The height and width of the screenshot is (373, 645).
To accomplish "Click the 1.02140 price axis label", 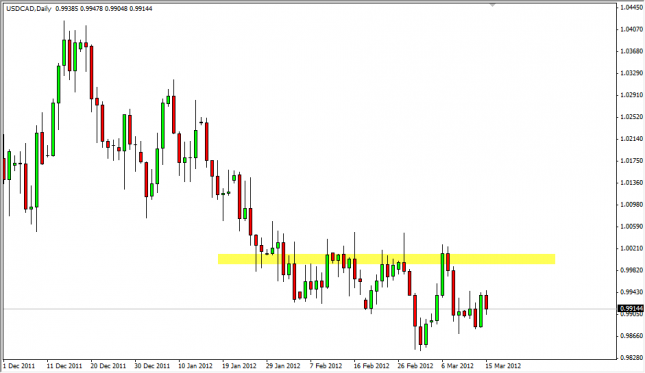I will (x=631, y=139).
